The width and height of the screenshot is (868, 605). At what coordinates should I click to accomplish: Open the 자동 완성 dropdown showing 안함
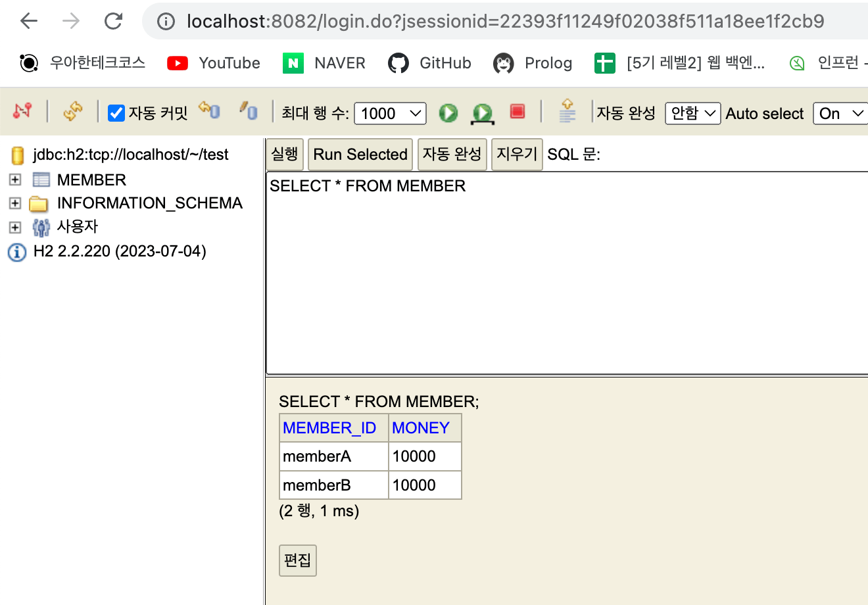[x=692, y=113]
